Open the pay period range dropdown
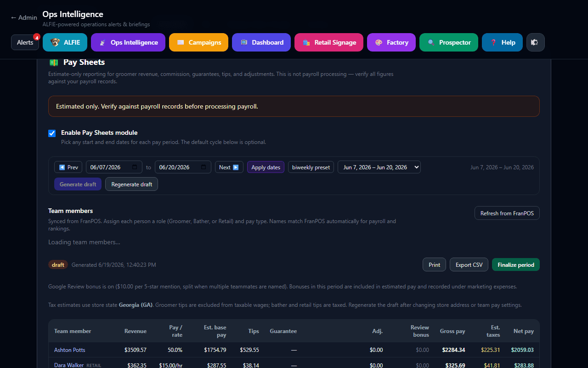 tap(379, 167)
